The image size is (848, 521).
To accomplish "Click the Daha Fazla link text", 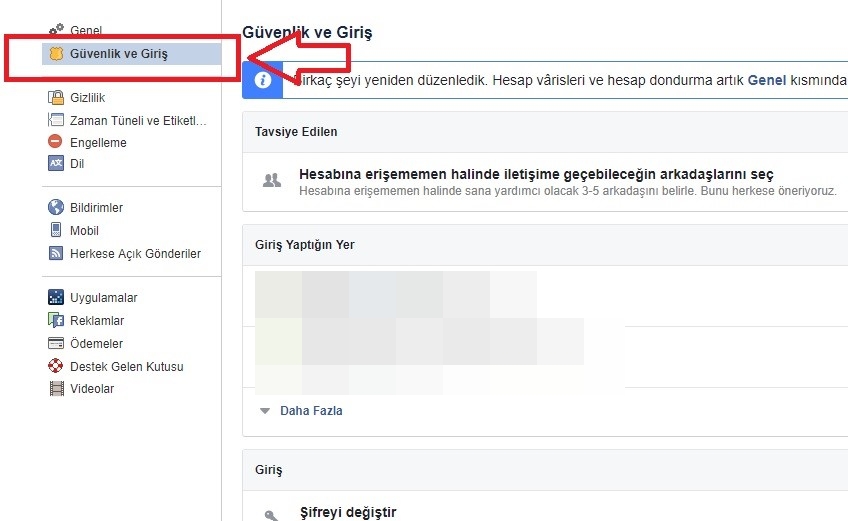I will (311, 411).
